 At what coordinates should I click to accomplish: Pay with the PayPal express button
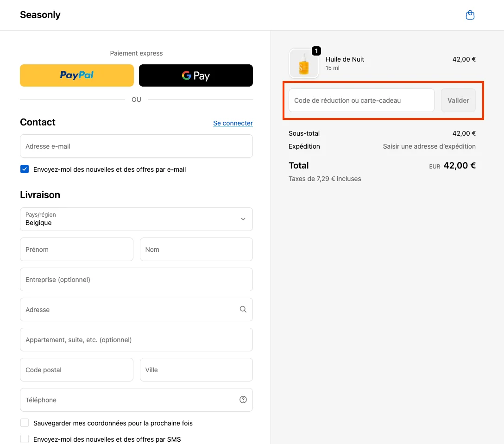click(x=77, y=75)
